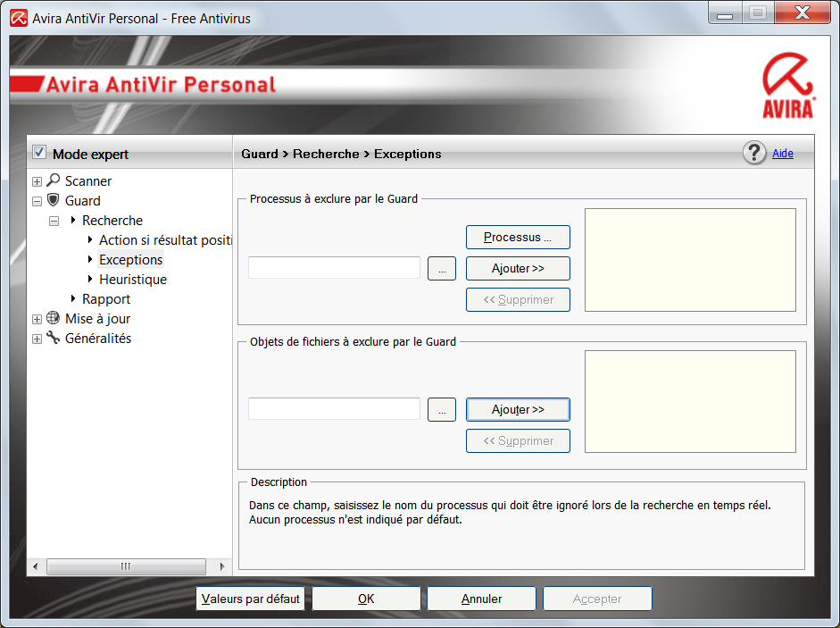The image size is (840, 628).
Task: Click the Accepter button
Action: [x=597, y=599]
